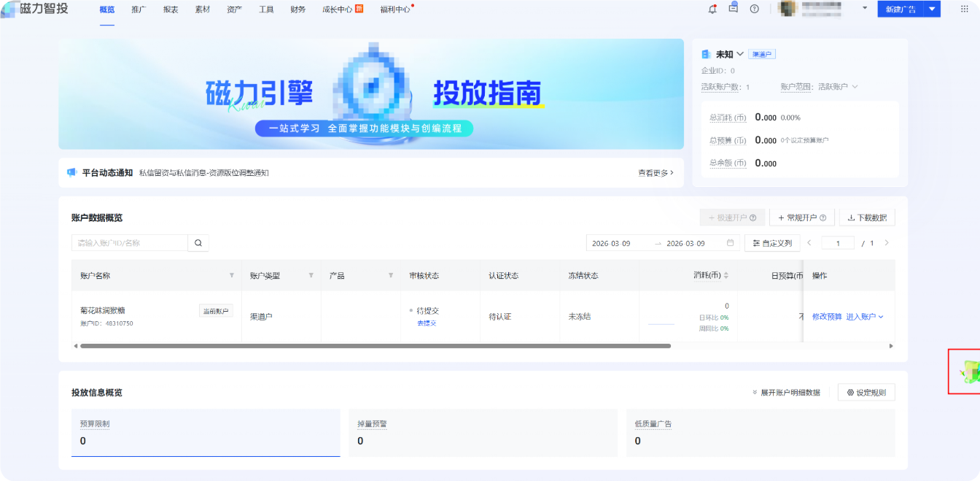Click the 渠道户 tag beside 未知

[763, 54]
